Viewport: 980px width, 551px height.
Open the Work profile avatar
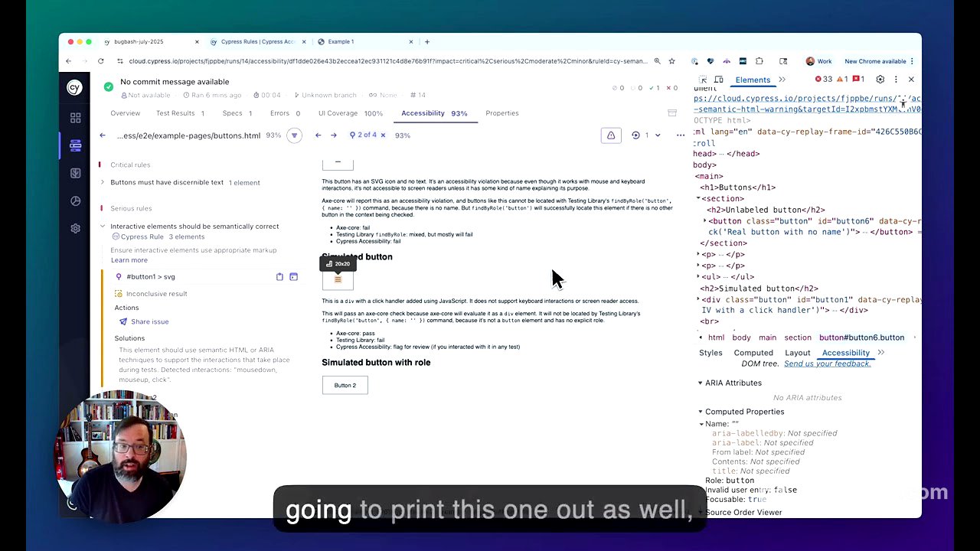pos(819,61)
